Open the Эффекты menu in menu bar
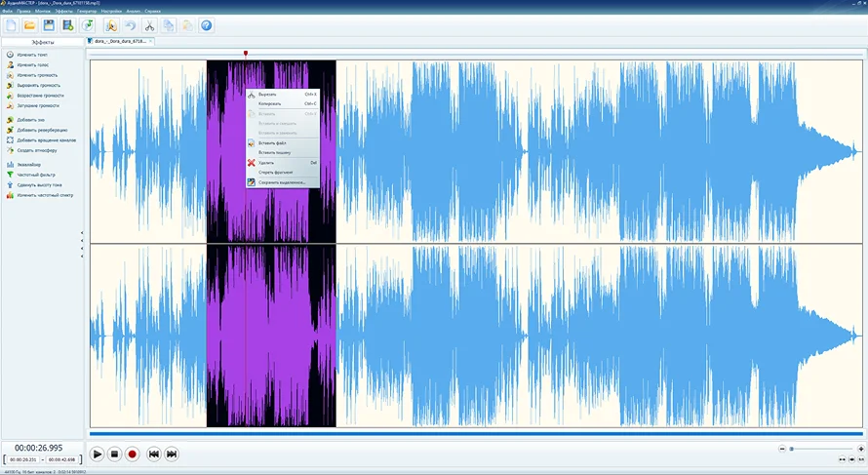Screen dimensions: 868x475 pos(63,11)
